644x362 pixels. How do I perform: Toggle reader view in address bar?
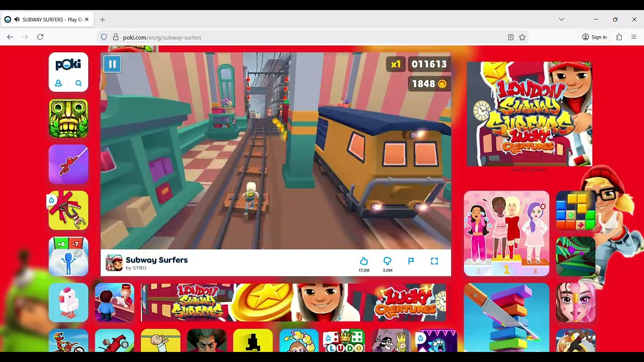pyautogui.click(x=511, y=37)
